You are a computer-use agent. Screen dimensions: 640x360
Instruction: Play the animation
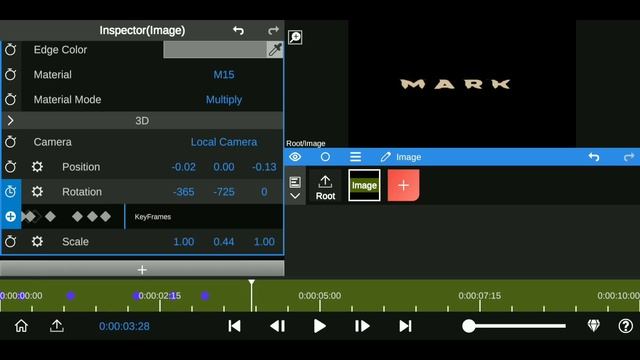coord(320,326)
